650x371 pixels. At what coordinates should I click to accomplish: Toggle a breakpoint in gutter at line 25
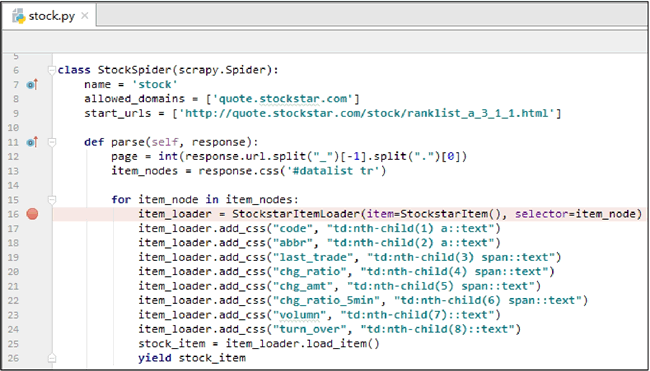tap(32, 344)
